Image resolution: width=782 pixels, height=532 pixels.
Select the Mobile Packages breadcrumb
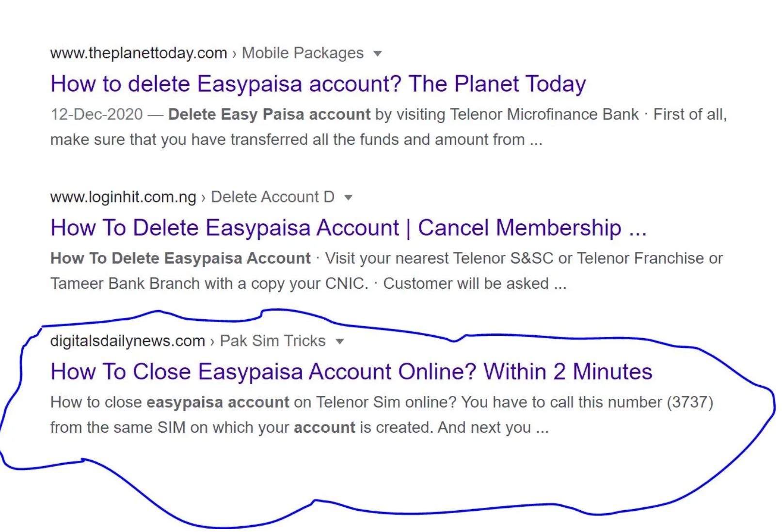(303, 53)
